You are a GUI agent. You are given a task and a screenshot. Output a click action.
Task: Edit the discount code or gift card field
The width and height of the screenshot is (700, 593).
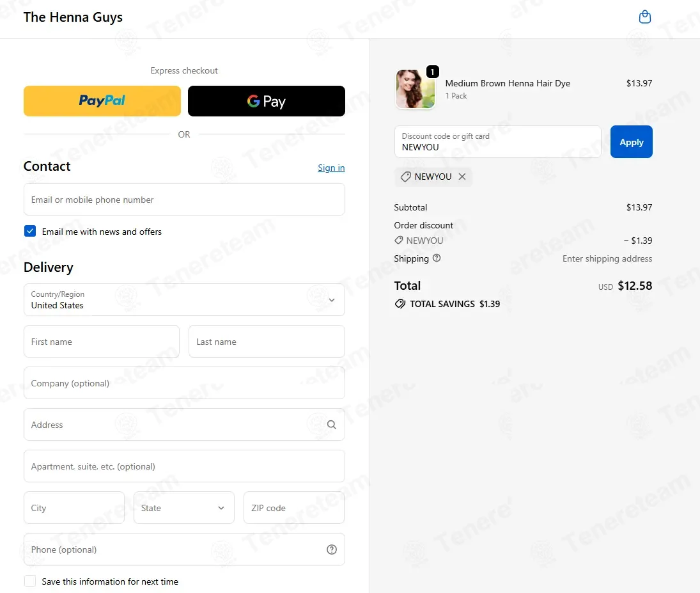[x=498, y=141]
